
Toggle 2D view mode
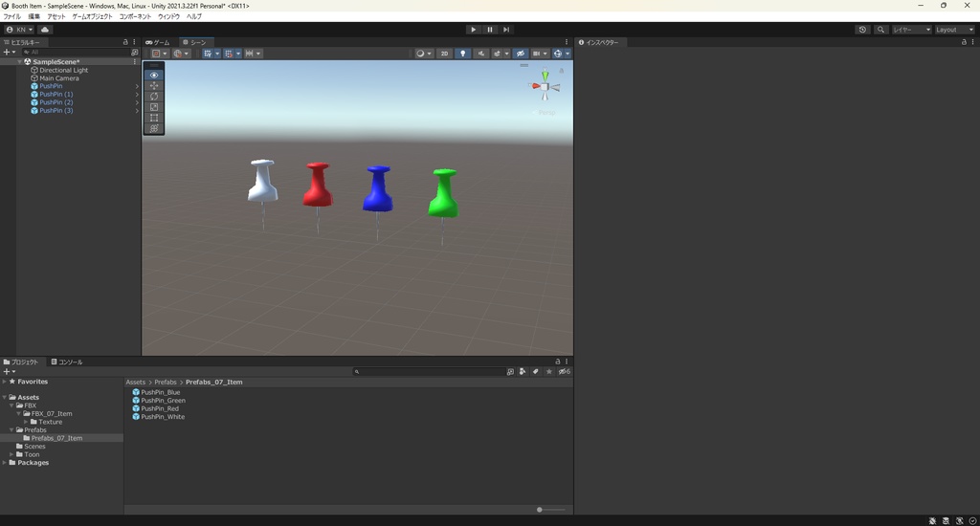point(444,54)
